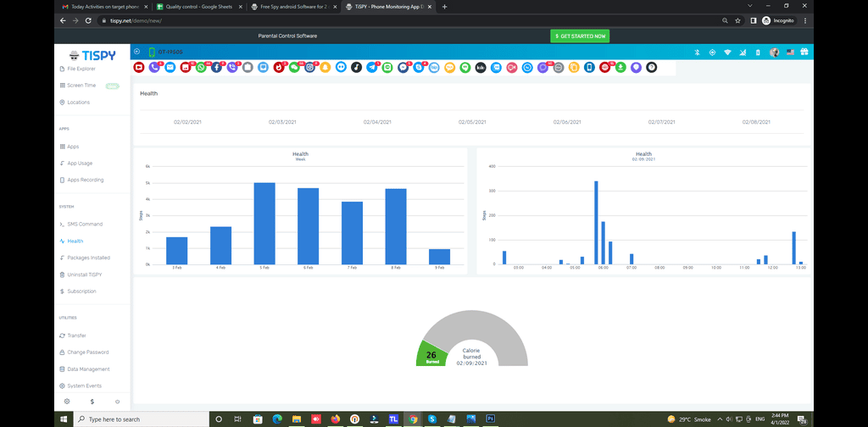
Task: Click the 9 Feb bar in weekly chart
Action: click(x=440, y=257)
